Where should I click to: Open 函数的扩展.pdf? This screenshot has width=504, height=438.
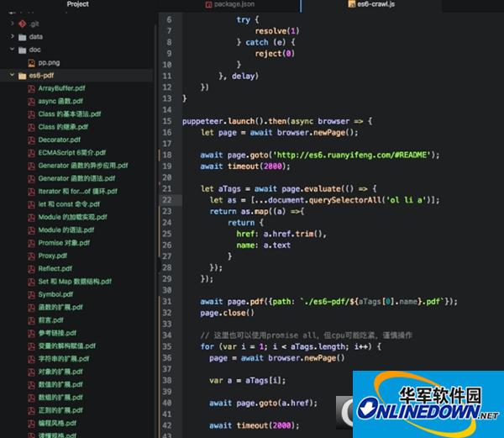(60, 307)
